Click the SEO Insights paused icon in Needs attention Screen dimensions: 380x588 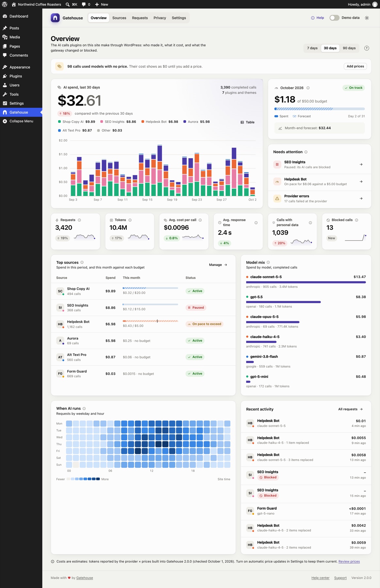(x=277, y=164)
